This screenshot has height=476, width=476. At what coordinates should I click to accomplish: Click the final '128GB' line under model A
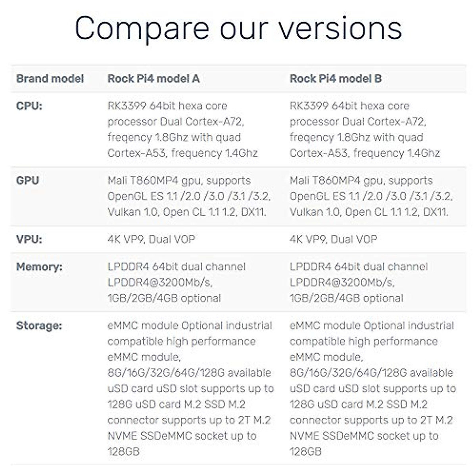(123, 451)
